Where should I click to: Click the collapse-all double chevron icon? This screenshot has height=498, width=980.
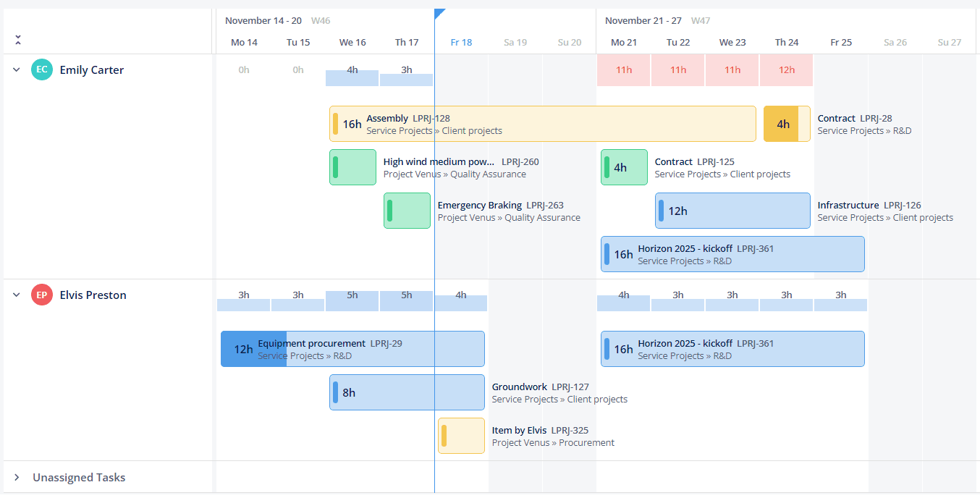coord(18,40)
